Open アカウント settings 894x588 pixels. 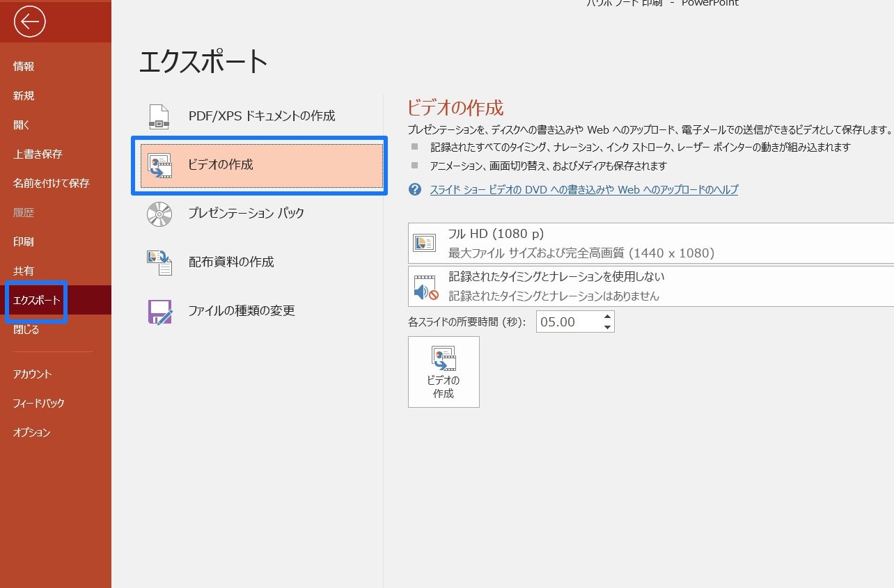33,374
